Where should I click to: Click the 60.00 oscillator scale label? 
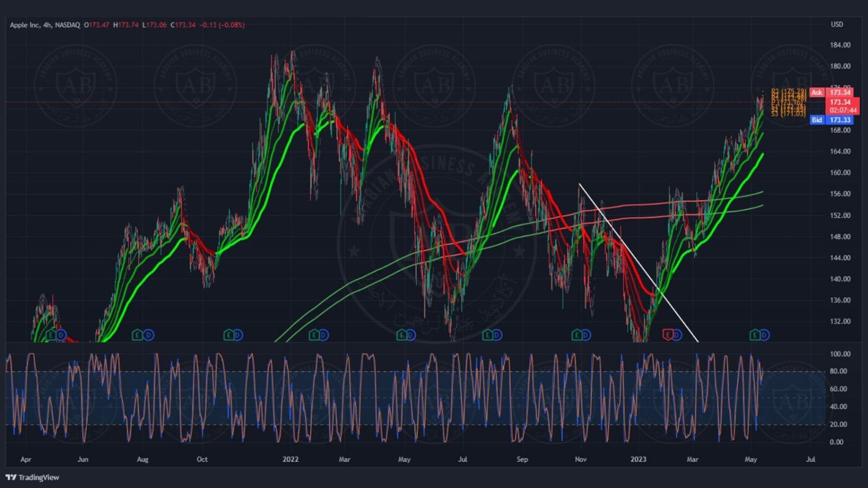tap(838, 389)
